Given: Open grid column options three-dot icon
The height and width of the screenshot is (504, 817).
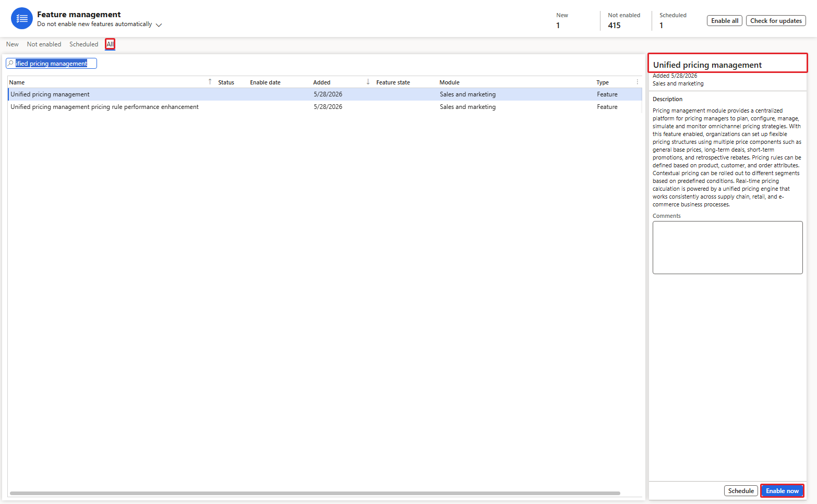Looking at the screenshot, I should click(638, 82).
